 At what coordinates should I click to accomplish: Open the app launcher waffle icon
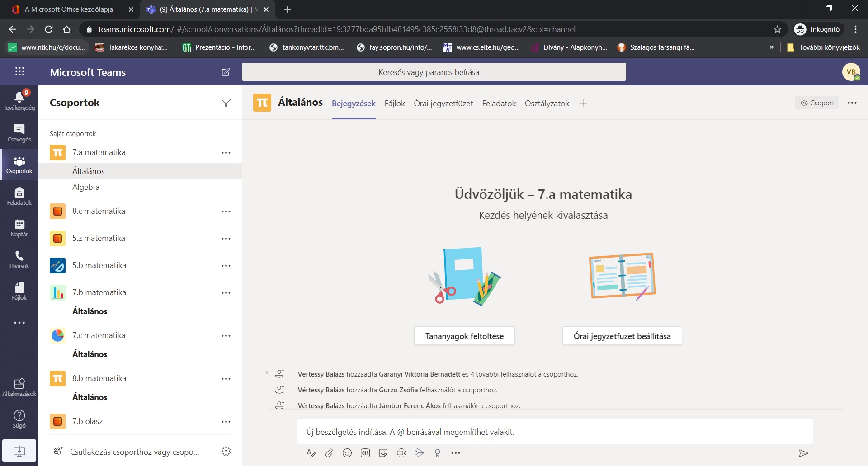click(x=19, y=71)
